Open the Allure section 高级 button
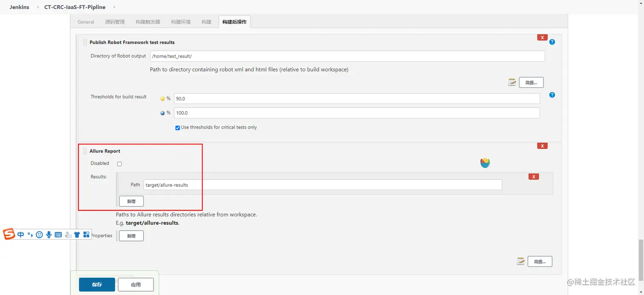 (x=540, y=261)
